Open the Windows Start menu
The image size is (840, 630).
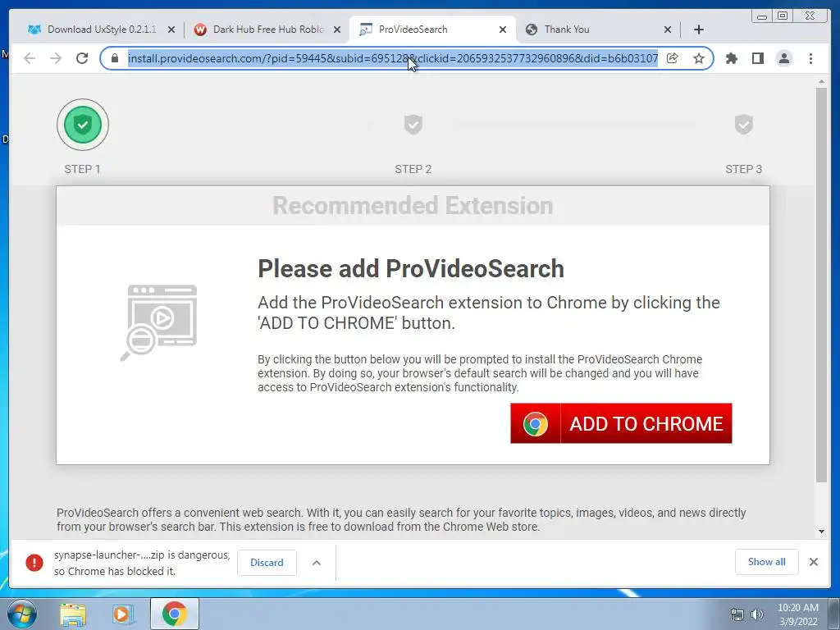(22, 614)
